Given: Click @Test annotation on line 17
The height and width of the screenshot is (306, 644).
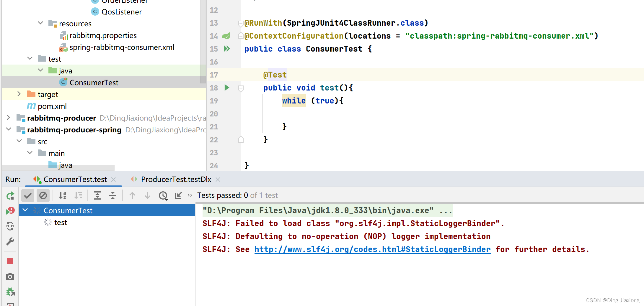Looking at the screenshot, I should pos(275,75).
